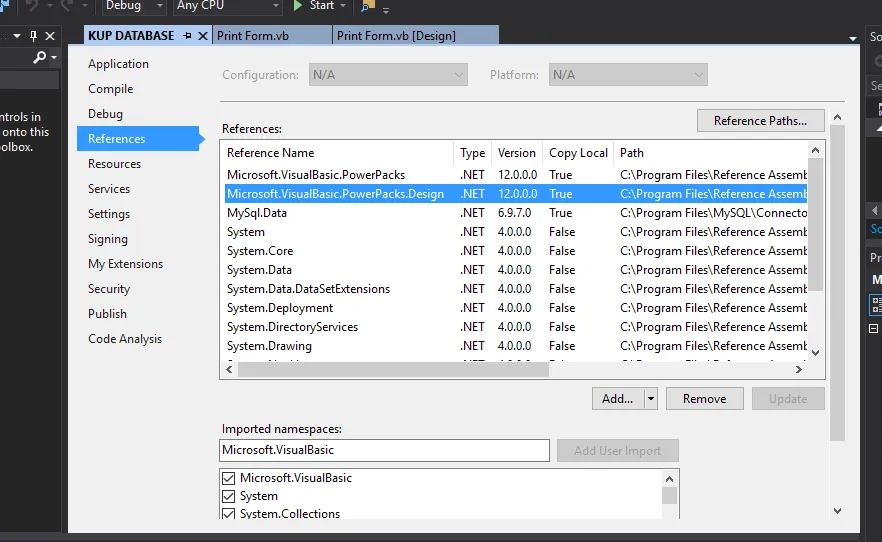The width and height of the screenshot is (882, 542).
Task: Open toolbox panel window position menu
Action: point(17,36)
